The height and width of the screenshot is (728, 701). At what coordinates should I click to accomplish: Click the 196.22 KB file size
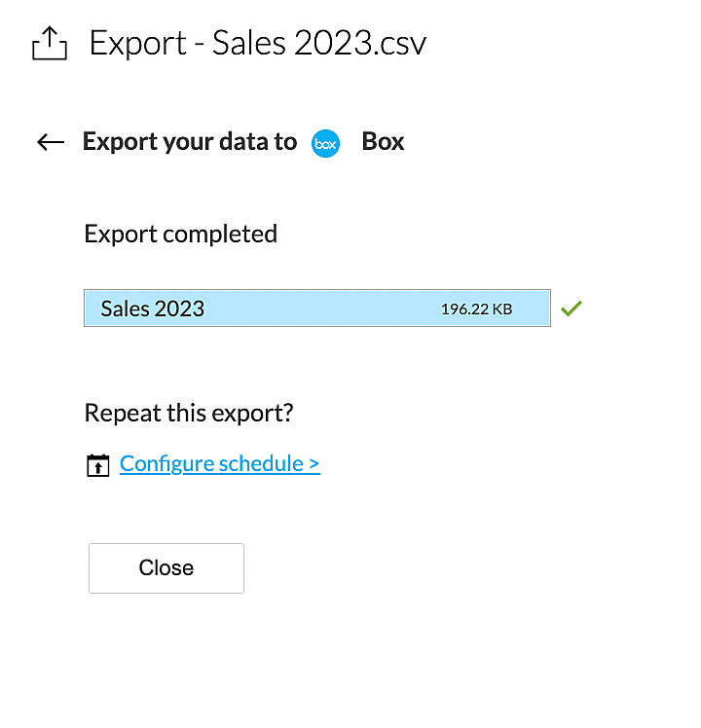tap(476, 309)
